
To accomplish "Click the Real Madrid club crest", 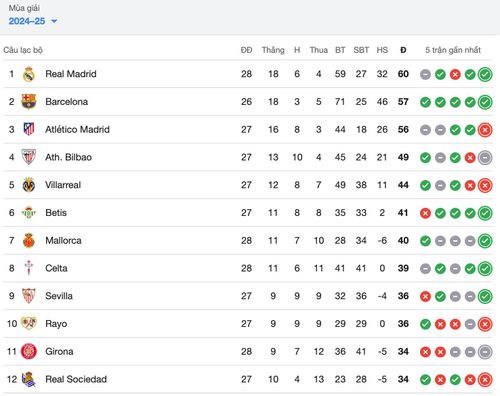I will [x=29, y=74].
